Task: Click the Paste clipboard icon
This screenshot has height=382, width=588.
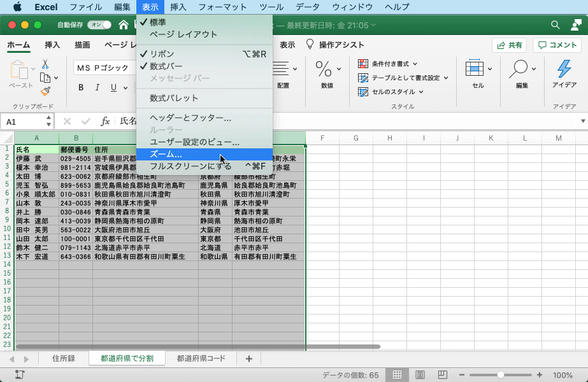Action: [x=18, y=70]
